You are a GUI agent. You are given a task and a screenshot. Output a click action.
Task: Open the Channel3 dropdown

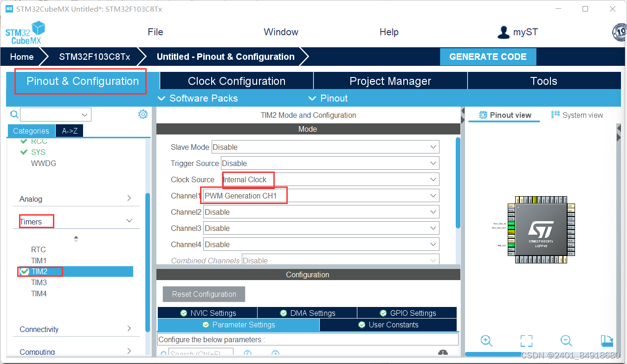click(321, 228)
